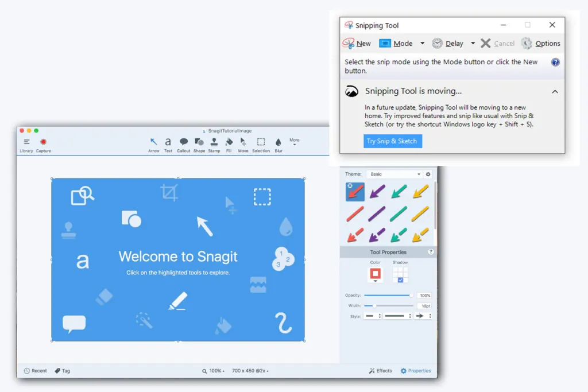Open the line dash Style dropdown
This screenshot has width=588, height=392.
(398, 316)
